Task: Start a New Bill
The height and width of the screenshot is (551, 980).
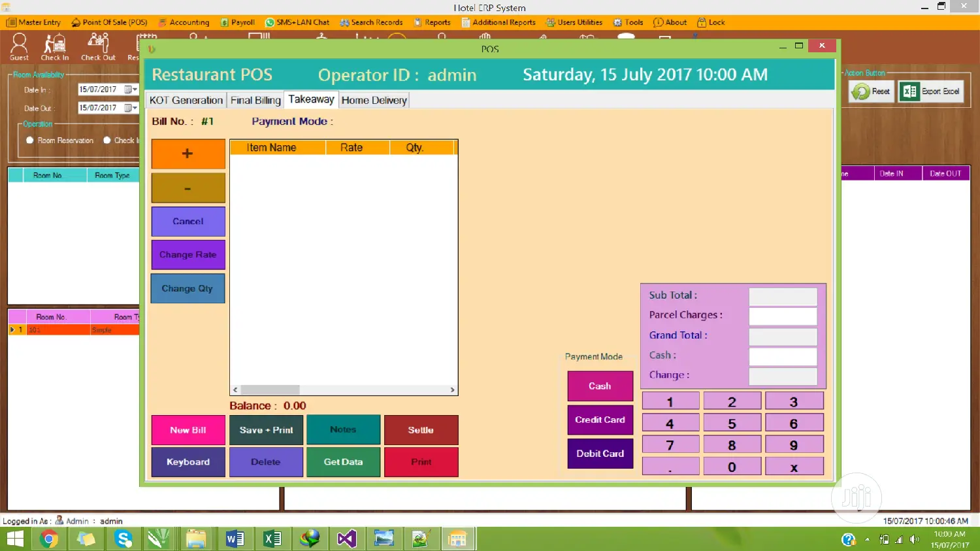Action: pyautogui.click(x=188, y=430)
